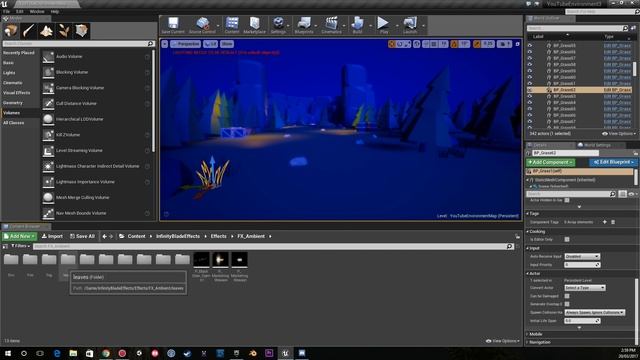Screen dimensions: 640x360
Task: Open the camera speed setting in viewport
Action: [x=505, y=44]
